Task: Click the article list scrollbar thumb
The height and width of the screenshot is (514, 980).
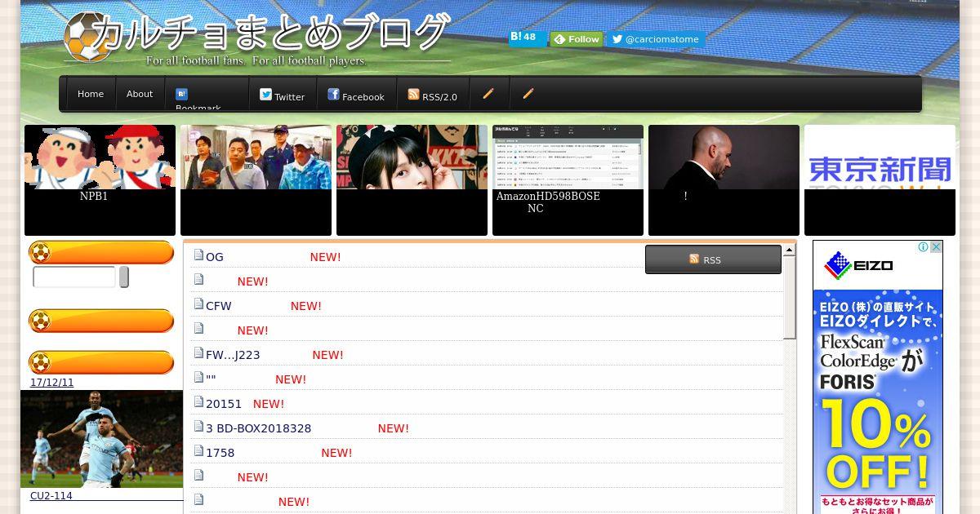Action: coord(789,298)
